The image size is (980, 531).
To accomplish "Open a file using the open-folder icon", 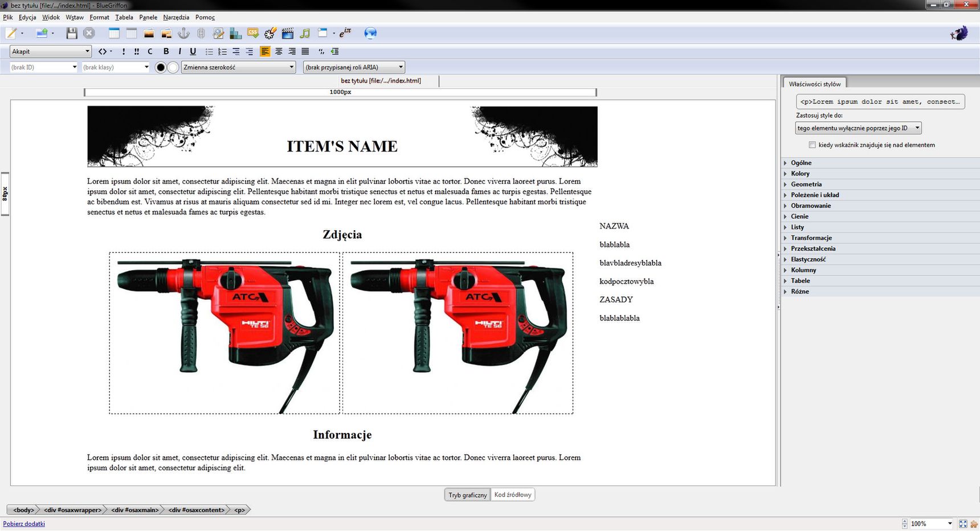I will click(42, 34).
